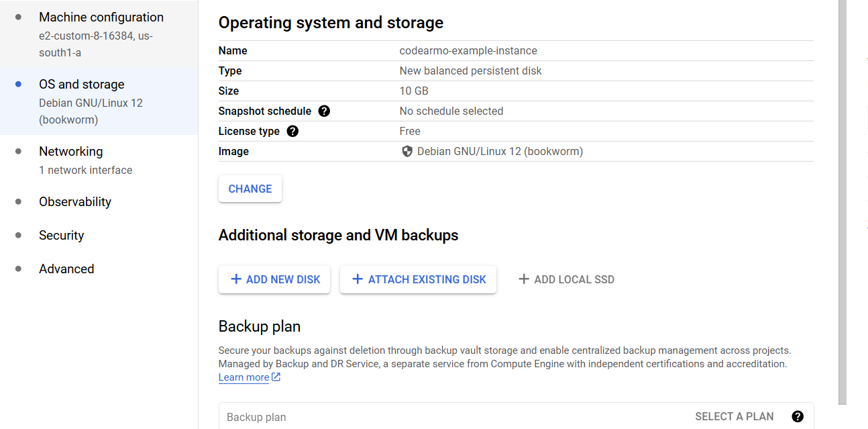This screenshot has width=868, height=429.
Task: Open the Learn more link
Action: [244, 377]
